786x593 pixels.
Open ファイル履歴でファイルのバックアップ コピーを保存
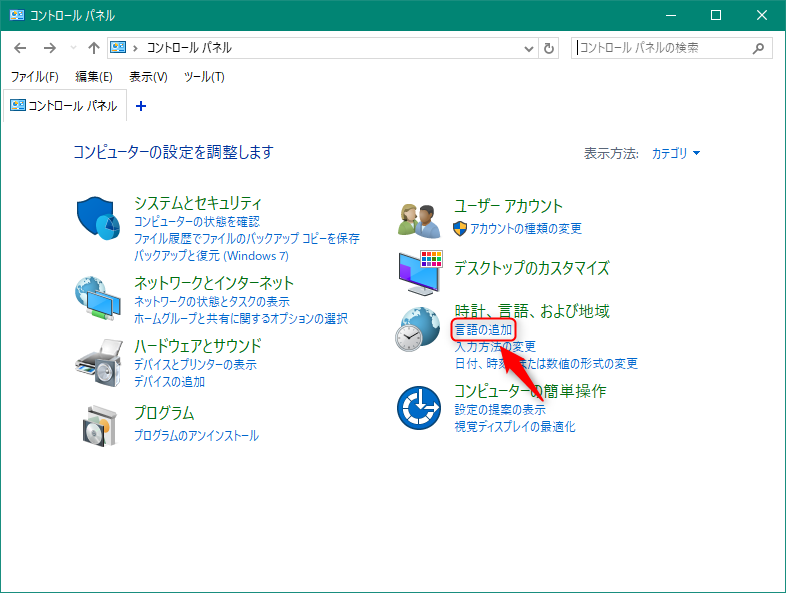pyautogui.click(x=247, y=239)
